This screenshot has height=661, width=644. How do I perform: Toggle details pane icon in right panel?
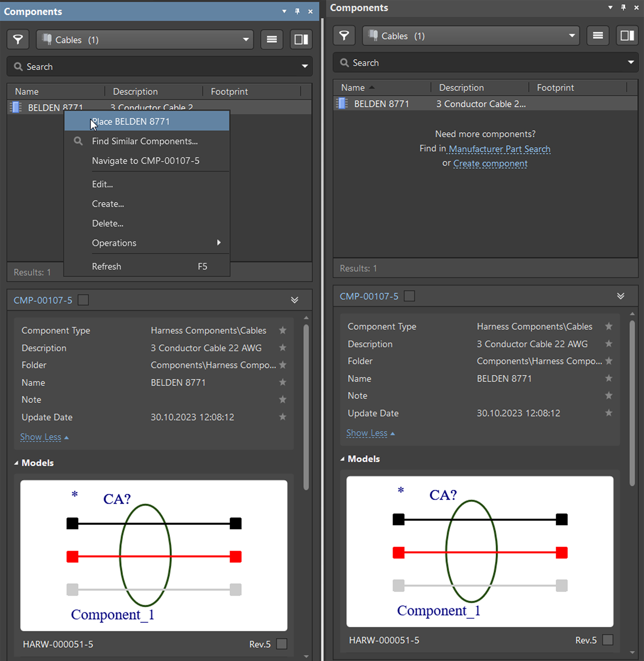pyautogui.click(x=627, y=36)
